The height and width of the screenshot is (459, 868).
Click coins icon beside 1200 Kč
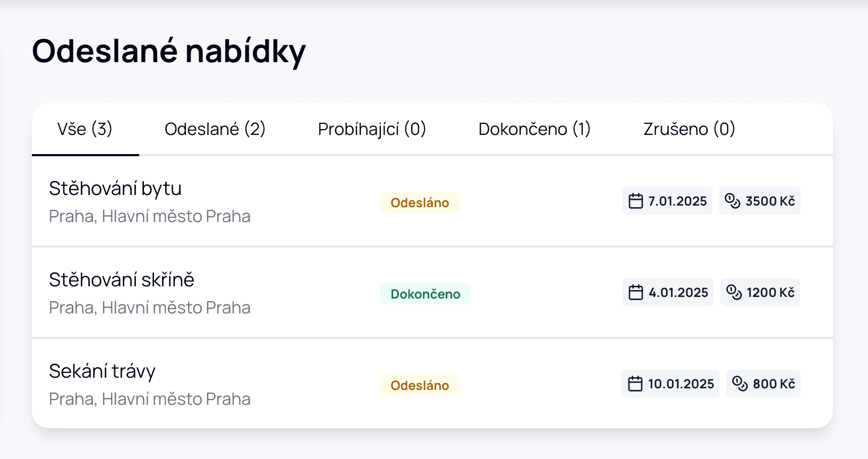[x=734, y=292]
